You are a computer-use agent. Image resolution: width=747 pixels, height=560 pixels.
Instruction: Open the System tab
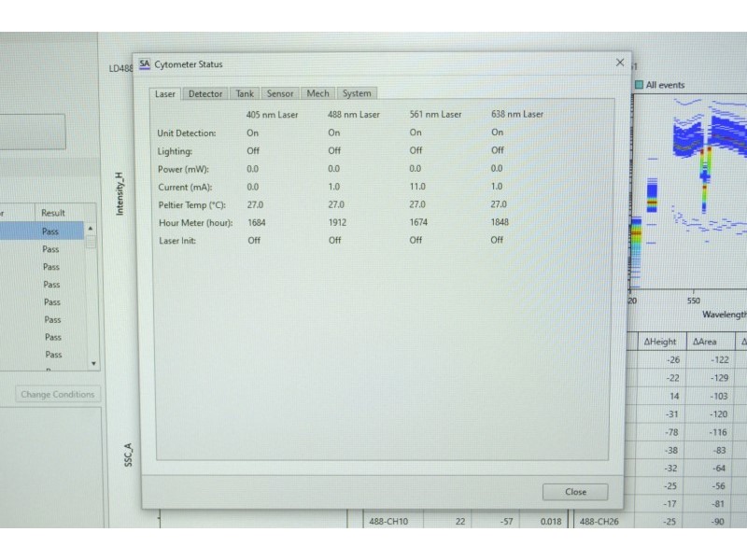pyautogui.click(x=356, y=93)
